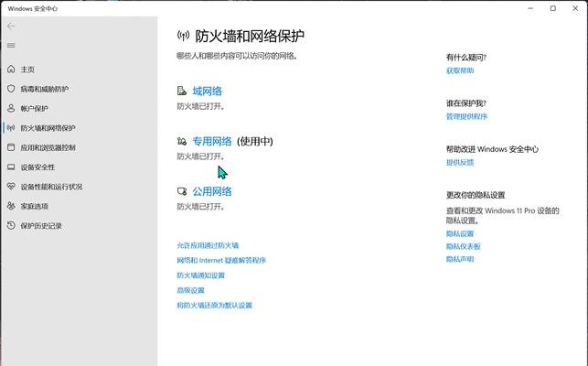588x366 pixels.
Task: Click the heart icon for 设备性能和运行状况
Action: coord(11,186)
